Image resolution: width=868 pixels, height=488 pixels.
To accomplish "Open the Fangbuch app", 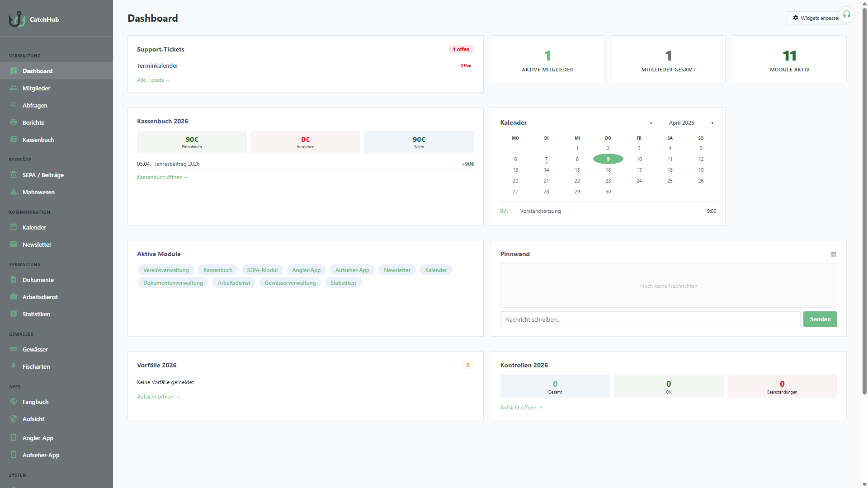I will [x=37, y=402].
